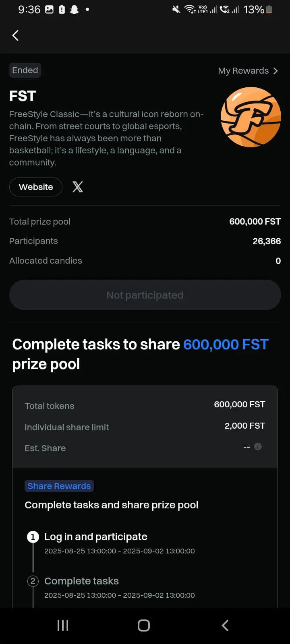Tap the Ended status badge
290x644 pixels.
click(x=25, y=70)
